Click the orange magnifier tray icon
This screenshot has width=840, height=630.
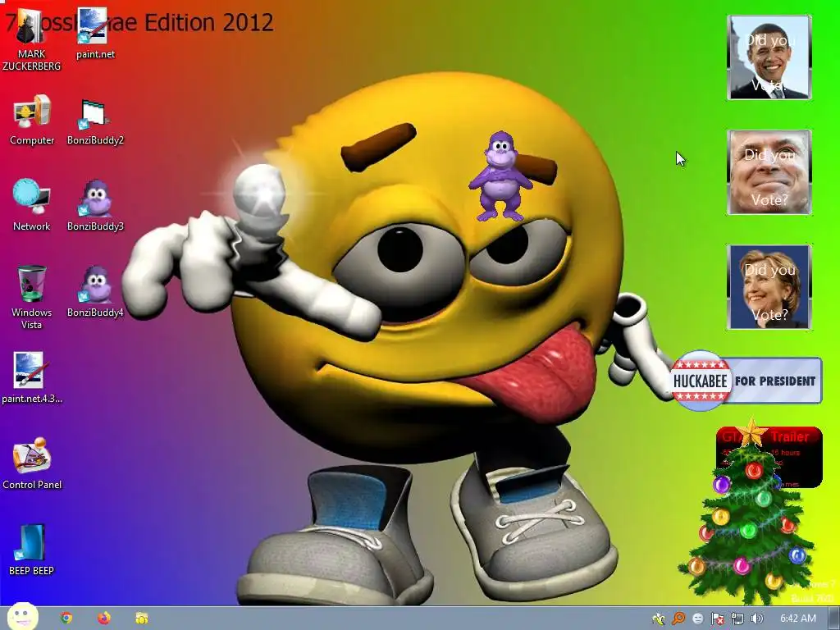point(678,619)
